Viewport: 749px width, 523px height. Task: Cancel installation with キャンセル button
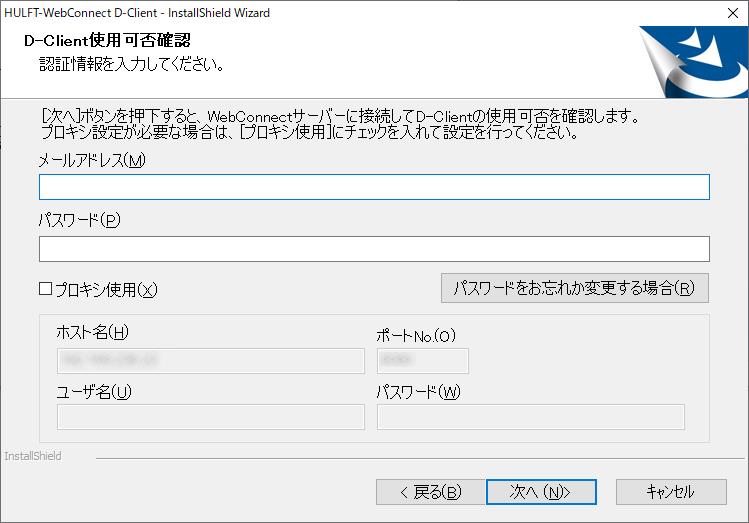pos(670,492)
